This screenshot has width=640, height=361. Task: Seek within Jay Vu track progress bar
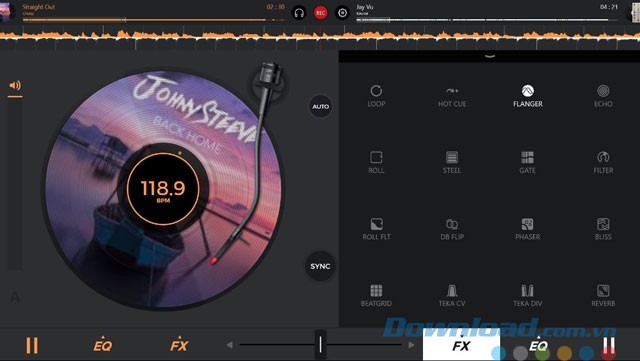click(x=487, y=20)
